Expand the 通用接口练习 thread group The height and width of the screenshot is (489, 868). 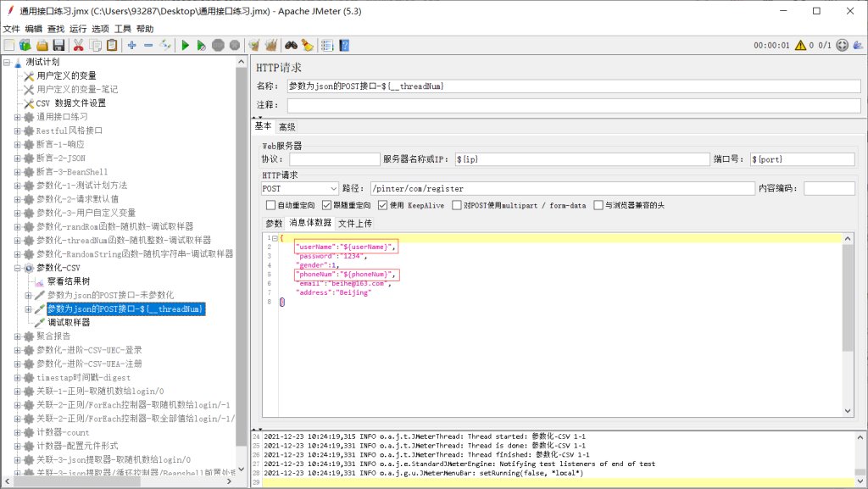(x=17, y=117)
